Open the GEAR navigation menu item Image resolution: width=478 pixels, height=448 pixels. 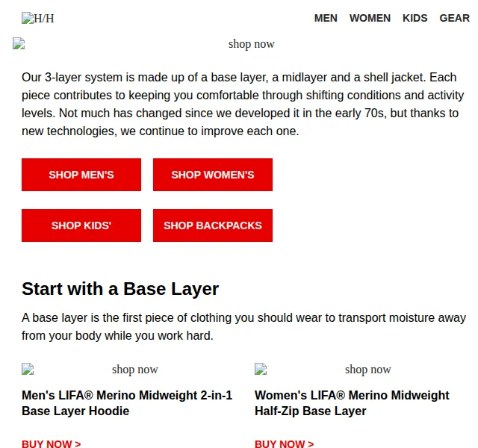pyautogui.click(x=454, y=18)
